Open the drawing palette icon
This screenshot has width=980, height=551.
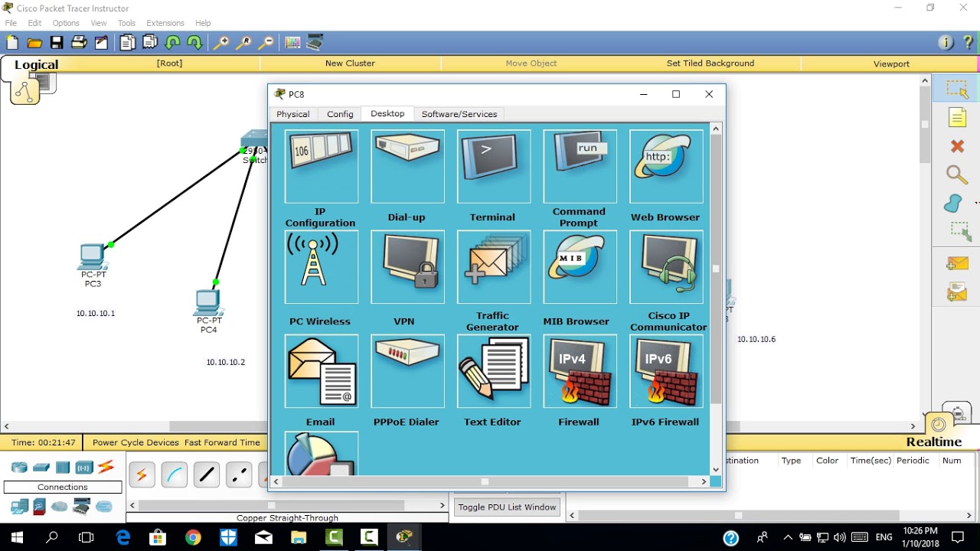pyautogui.click(x=292, y=43)
